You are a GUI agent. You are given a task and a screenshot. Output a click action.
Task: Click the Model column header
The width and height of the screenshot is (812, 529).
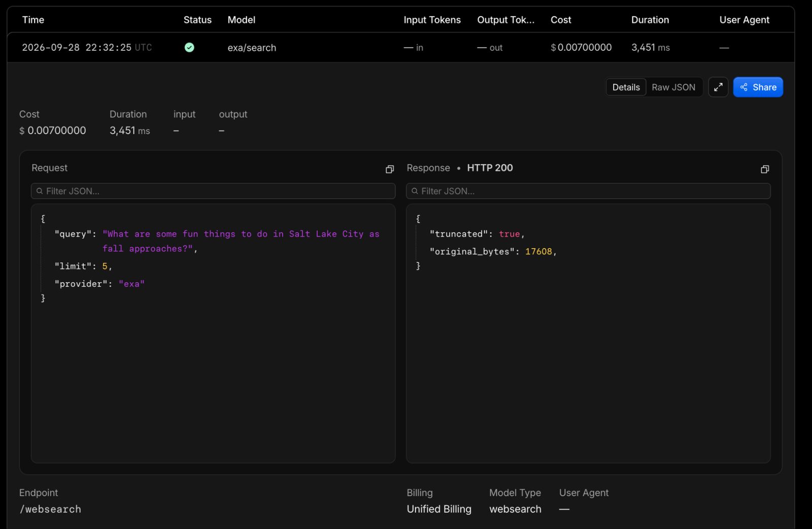(241, 20)
